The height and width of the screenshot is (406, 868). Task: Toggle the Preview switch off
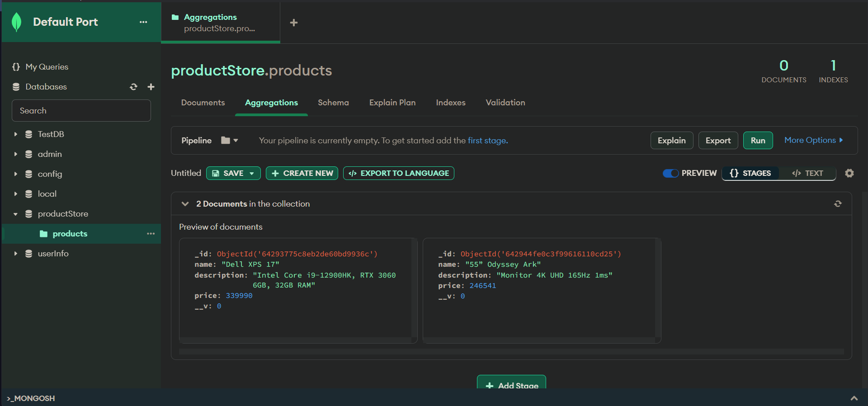[670, 173]
